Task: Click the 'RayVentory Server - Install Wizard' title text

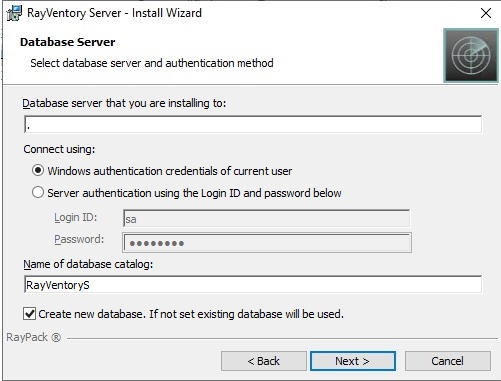Action: [x=114, y=13]
